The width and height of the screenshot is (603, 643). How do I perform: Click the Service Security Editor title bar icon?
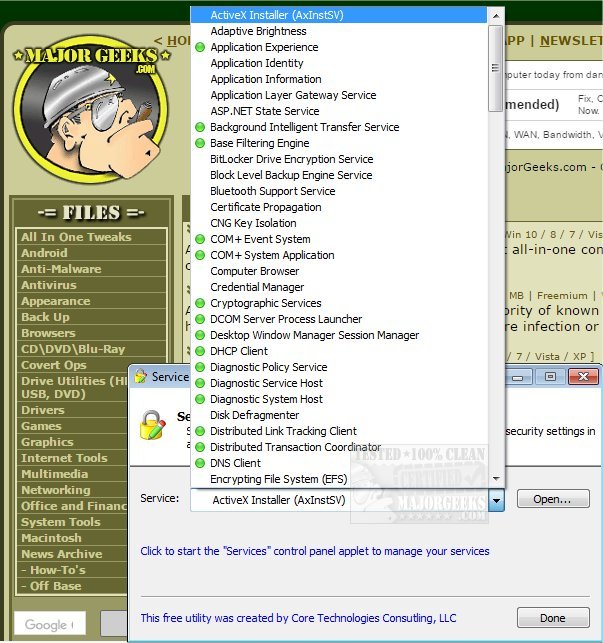click(141, 376)
